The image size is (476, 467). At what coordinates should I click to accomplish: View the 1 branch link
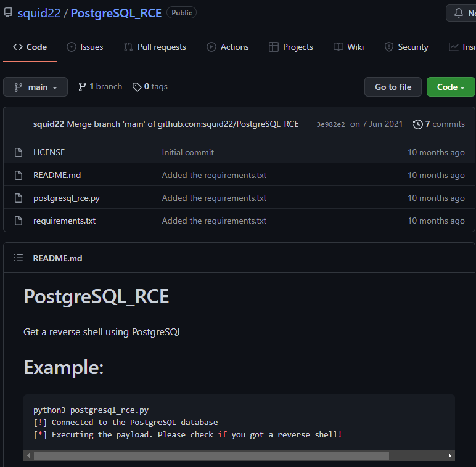pyautogui.click(x=100, y=87)
